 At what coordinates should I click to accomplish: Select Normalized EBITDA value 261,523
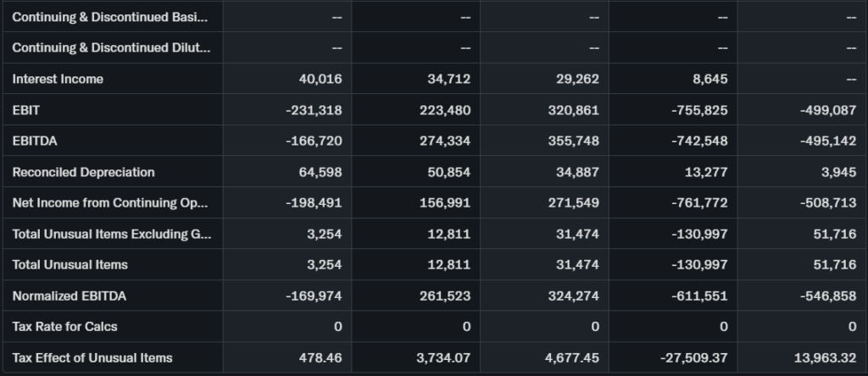point(445,296)
